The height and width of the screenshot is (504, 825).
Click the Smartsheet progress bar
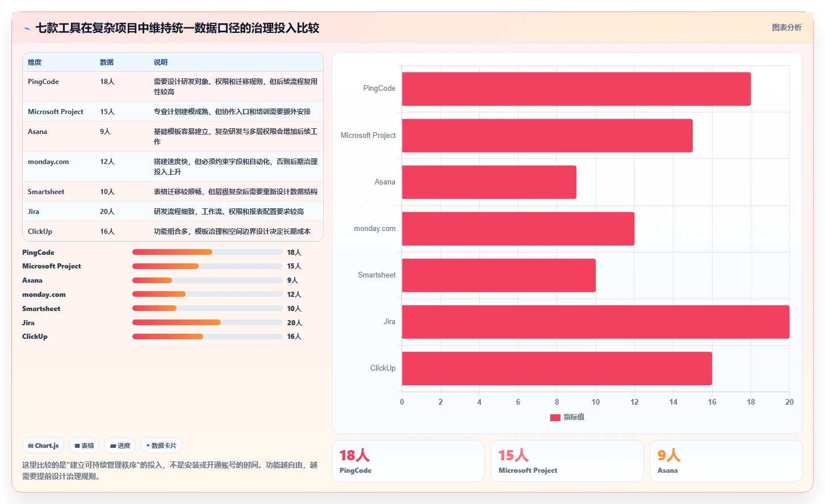[207, 308]
